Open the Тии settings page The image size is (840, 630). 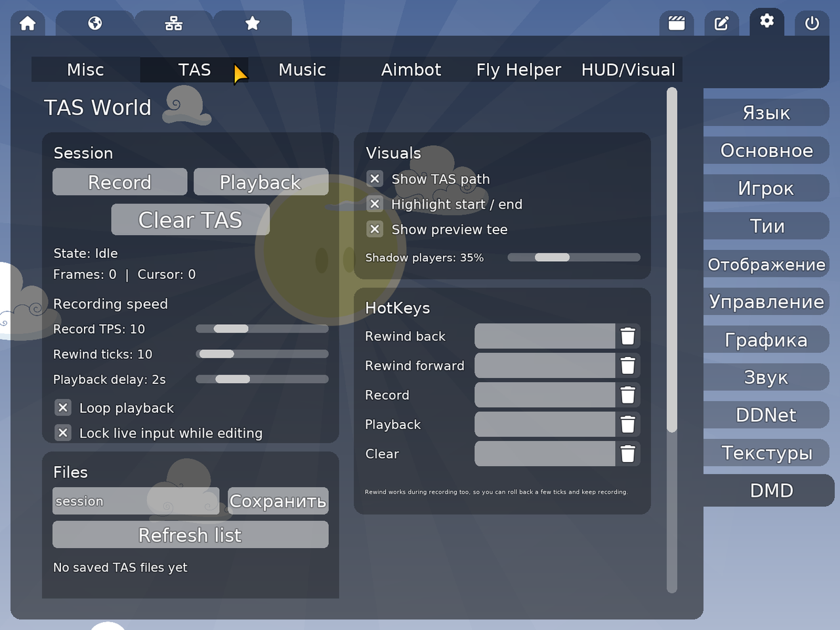(766, 226)
